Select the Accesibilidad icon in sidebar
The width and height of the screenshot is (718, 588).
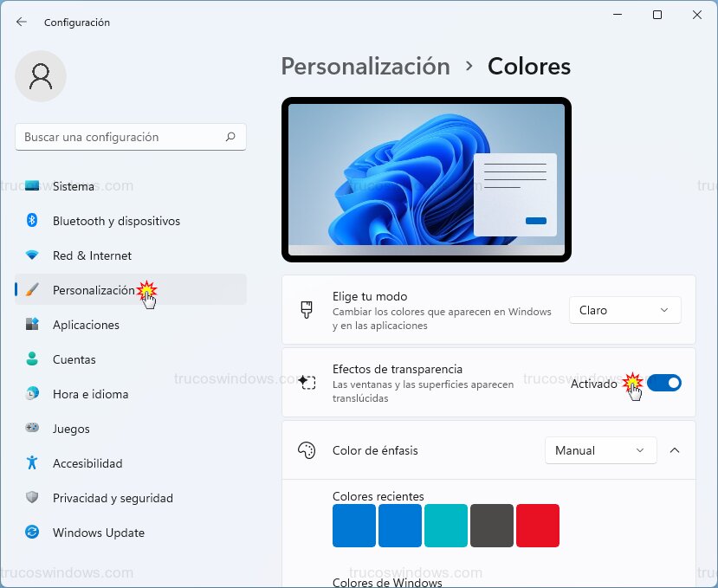[29, 463]
